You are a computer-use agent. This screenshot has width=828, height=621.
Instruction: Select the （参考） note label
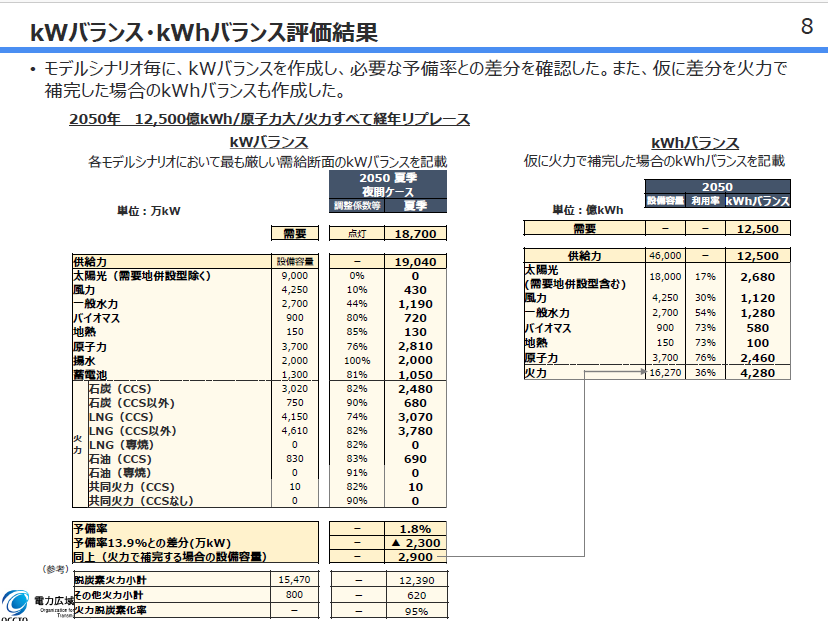point(55,569)
